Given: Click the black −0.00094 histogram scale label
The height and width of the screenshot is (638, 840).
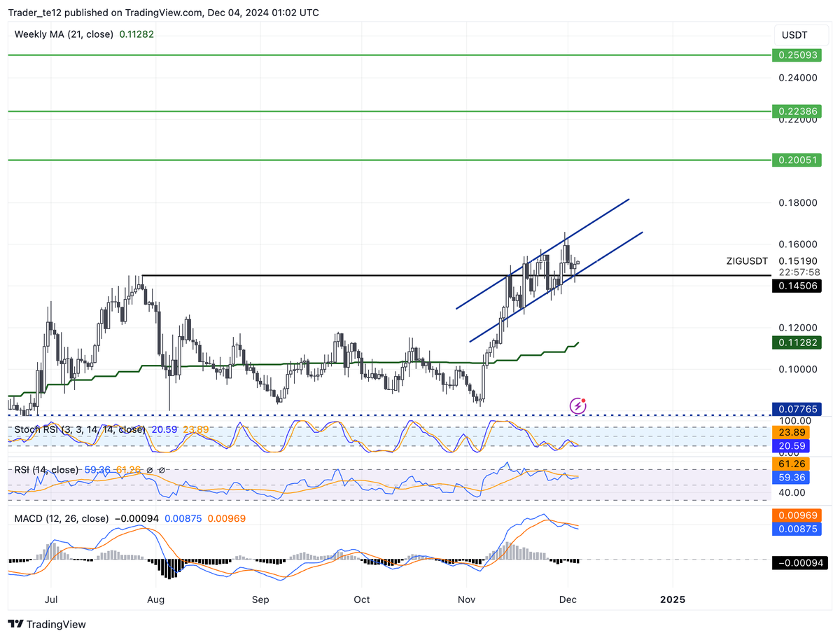Looking at the screenshot, I should (799, 562).
